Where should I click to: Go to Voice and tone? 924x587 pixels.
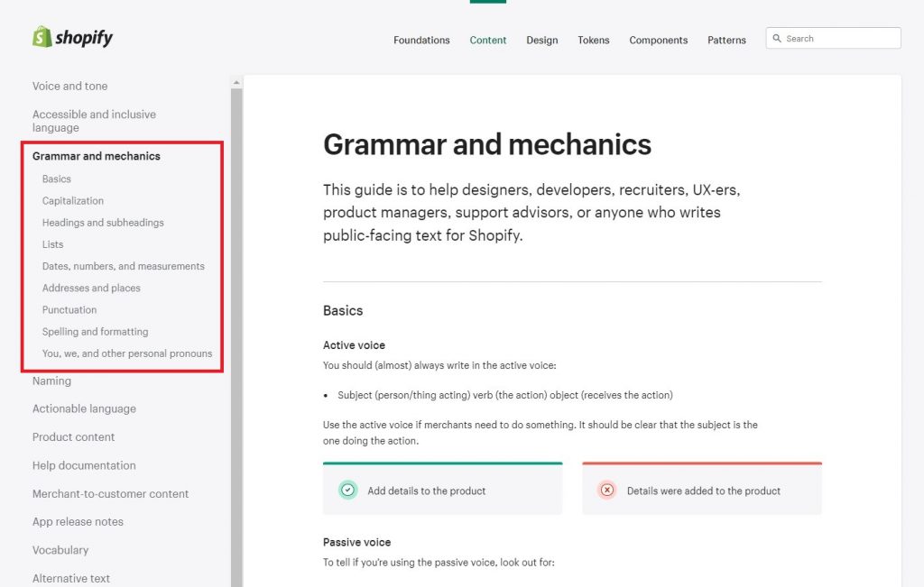click(x=69, y=86)
